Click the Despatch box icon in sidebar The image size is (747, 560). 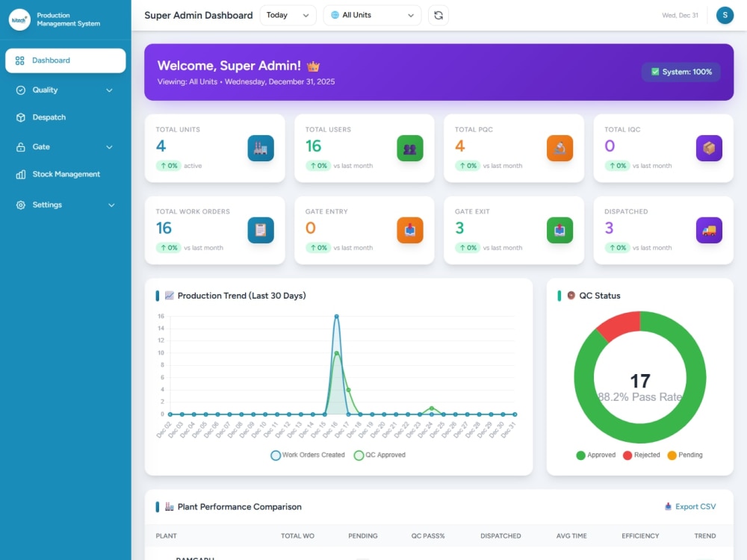(20, 117)
